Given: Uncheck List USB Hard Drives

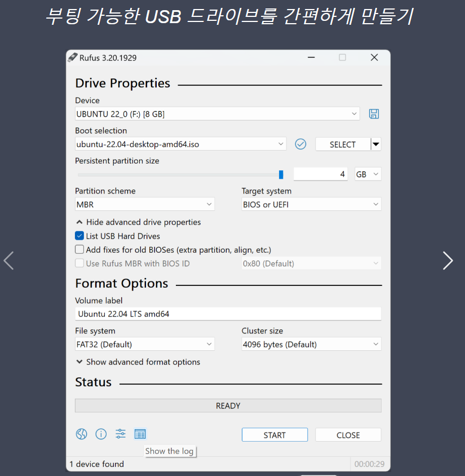Looking at the screenshot, I should tap(79, 236).
